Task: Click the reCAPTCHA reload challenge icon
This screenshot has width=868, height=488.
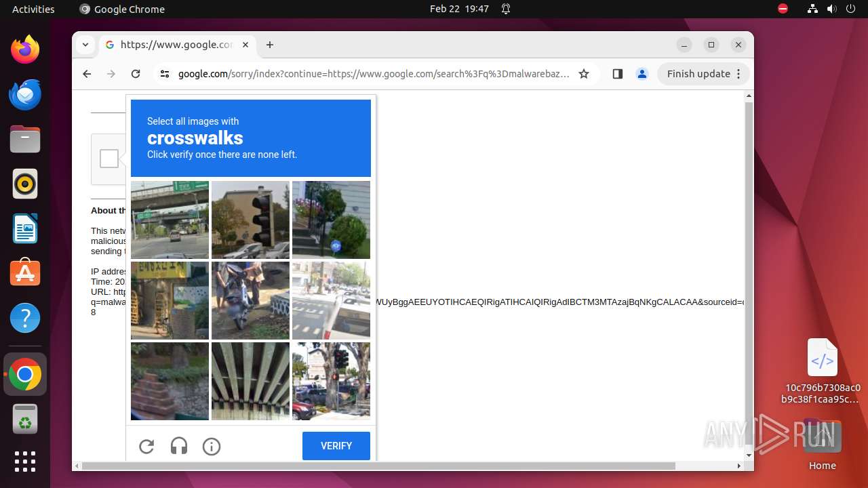Action: point(146,446)
